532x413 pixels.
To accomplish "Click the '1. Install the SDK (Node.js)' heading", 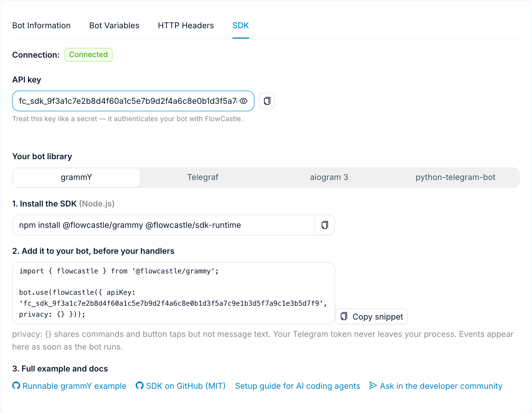I will 63,204.
